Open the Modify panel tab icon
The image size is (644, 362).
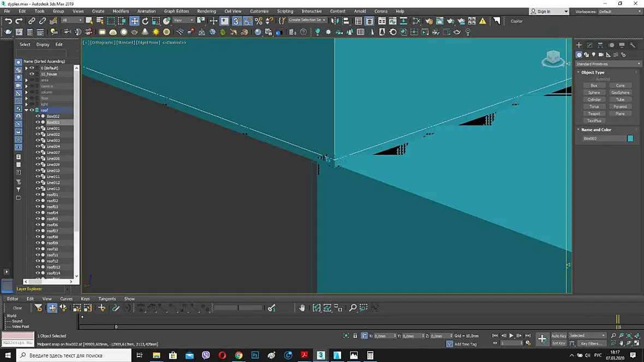click(x=590, y=45)
